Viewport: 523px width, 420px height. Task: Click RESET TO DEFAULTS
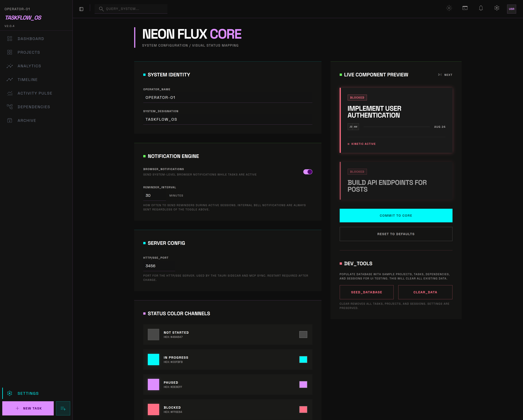click(x=396, y=234)
